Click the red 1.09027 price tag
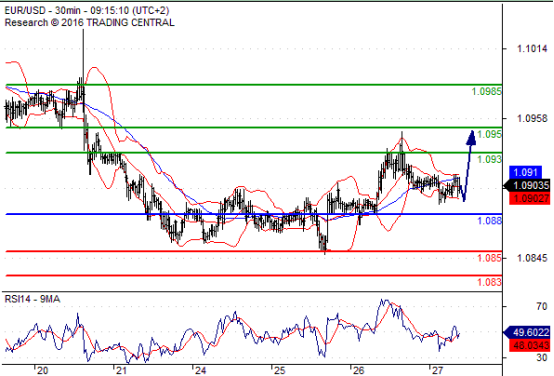The image size is (554, 376). click(529, 198)
